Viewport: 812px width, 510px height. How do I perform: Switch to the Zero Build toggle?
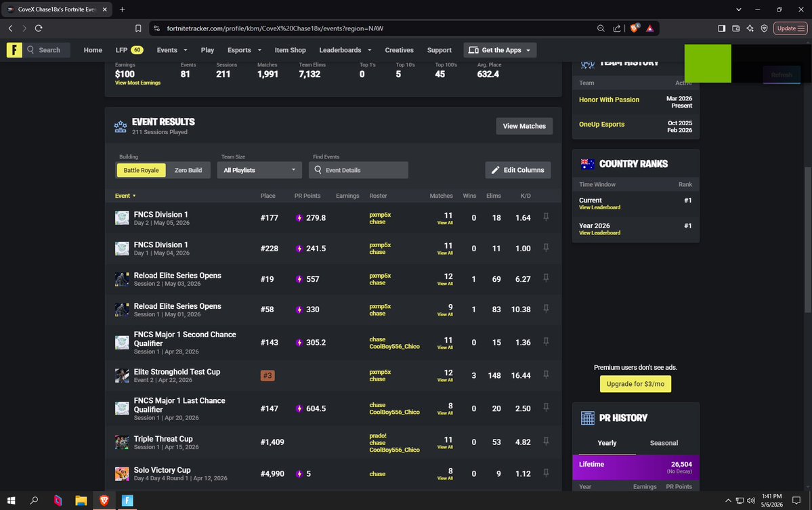[188, 170]
